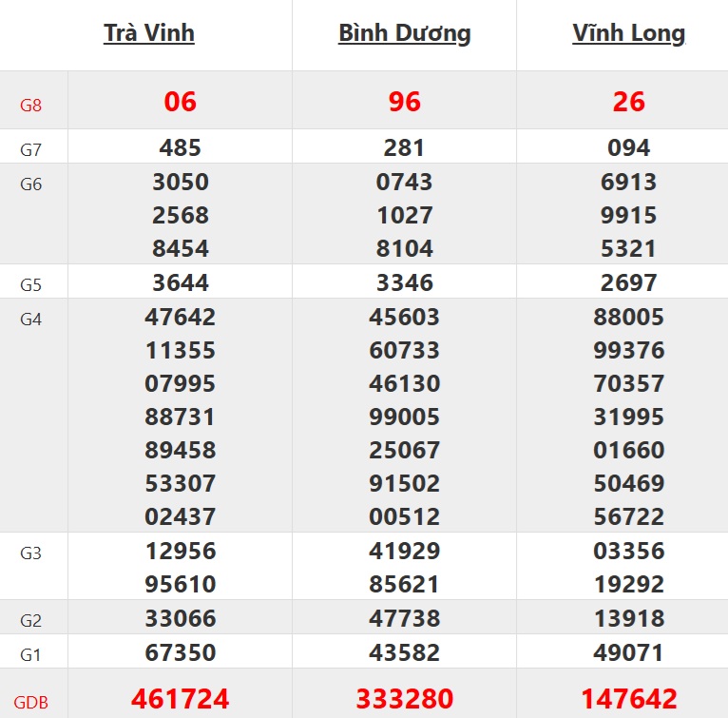
Task: Click the red G8 number 26
Action: [628, 102]
